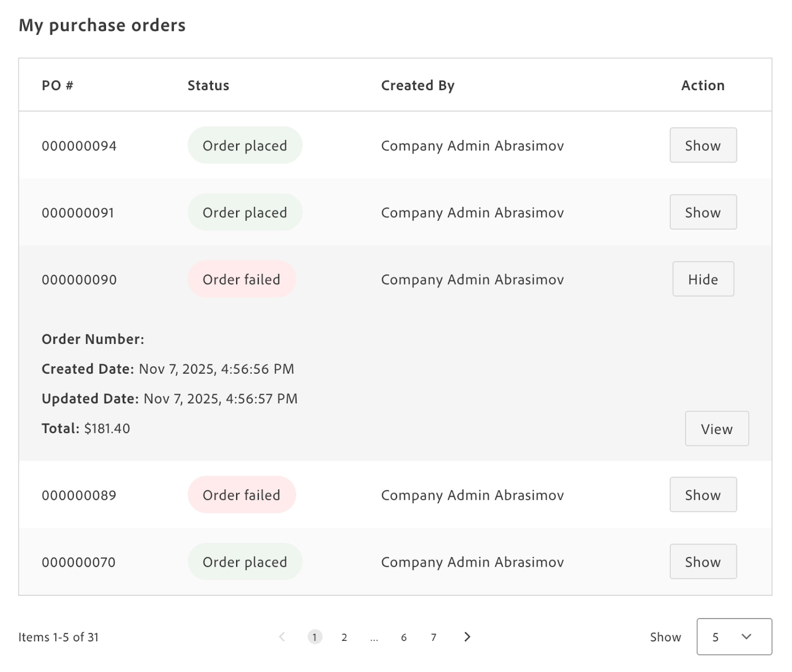Click pagination ellipsis between pages
Image resolution: width=792 pixels, height=672 pixels.
374,637
